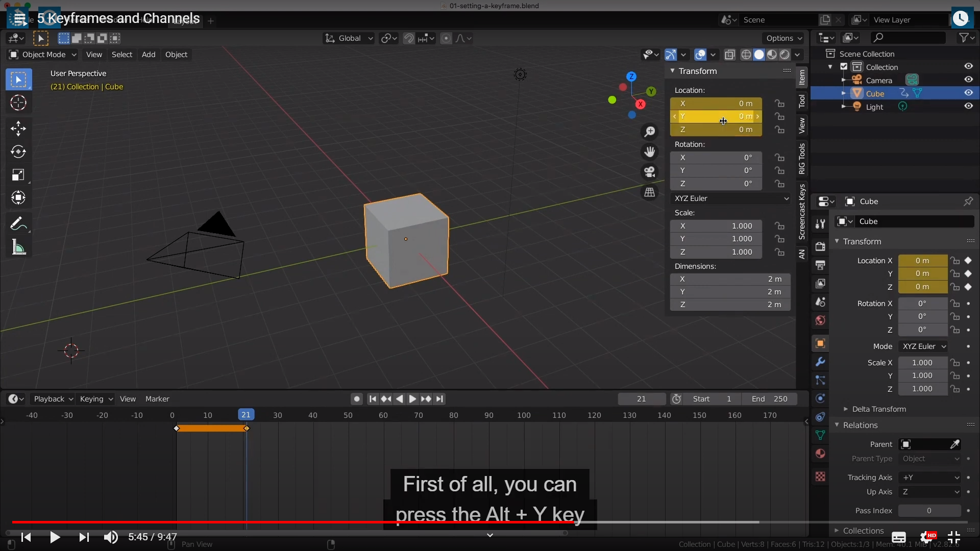
Task: Select the Annotate pencil tool
Action: click(x=18, y=223)
